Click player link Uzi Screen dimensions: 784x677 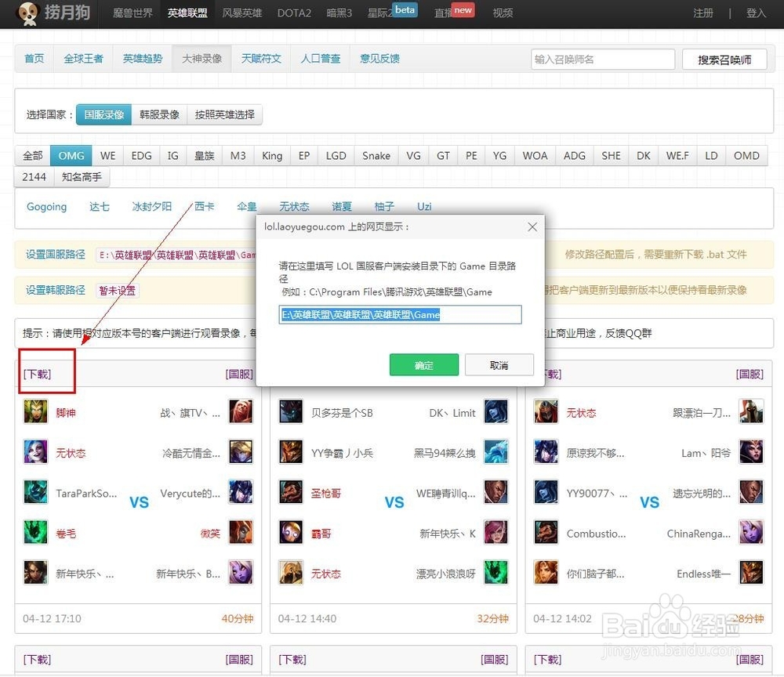click(x=424, y=206)
